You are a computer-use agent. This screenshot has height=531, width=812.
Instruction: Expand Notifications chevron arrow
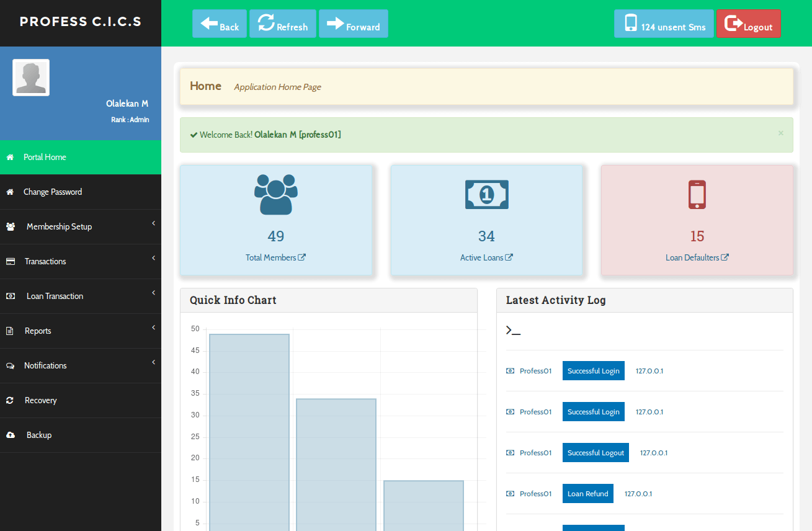[x=153, y=362]
